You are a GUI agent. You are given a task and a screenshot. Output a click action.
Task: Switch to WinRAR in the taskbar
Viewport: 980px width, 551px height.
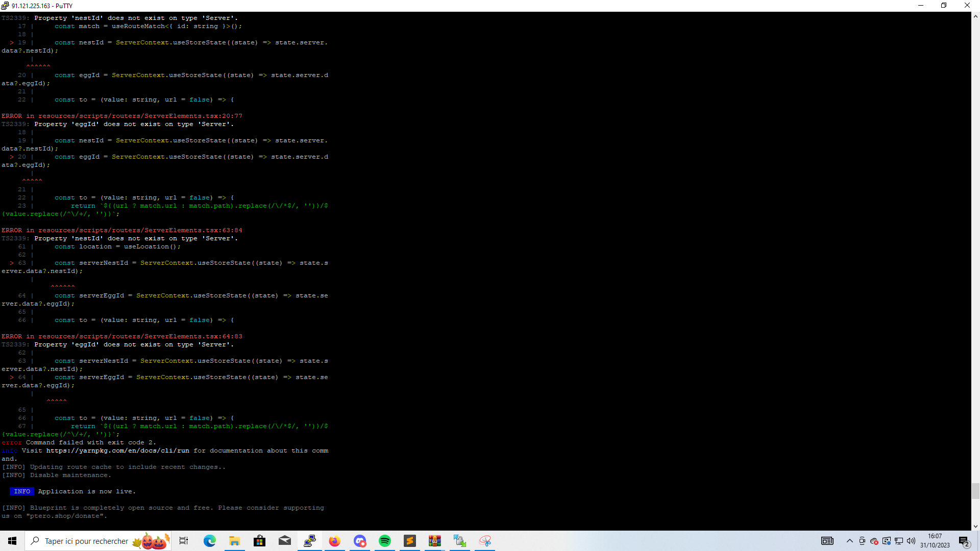[435, 541]
